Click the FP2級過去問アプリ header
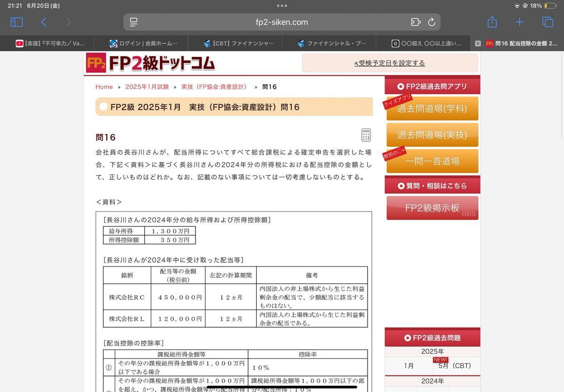The height and width of the screenshot is (392, 564). [x=432, y=86]
